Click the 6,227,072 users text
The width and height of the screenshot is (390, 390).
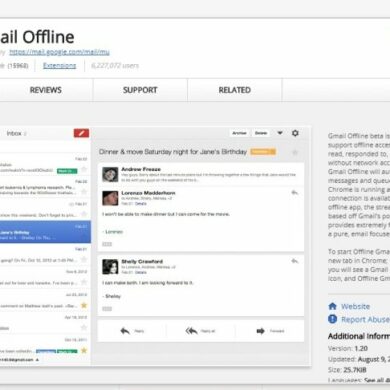(115, 66)
